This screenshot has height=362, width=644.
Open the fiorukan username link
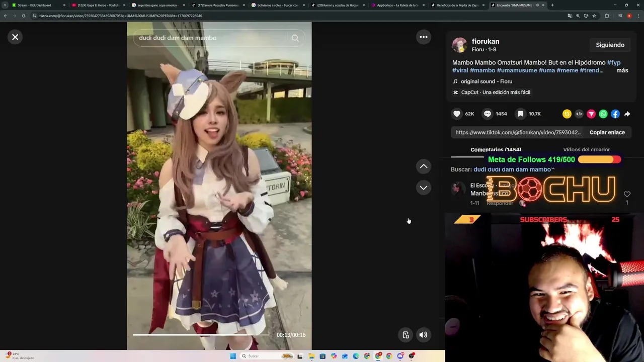click(486, 41)
